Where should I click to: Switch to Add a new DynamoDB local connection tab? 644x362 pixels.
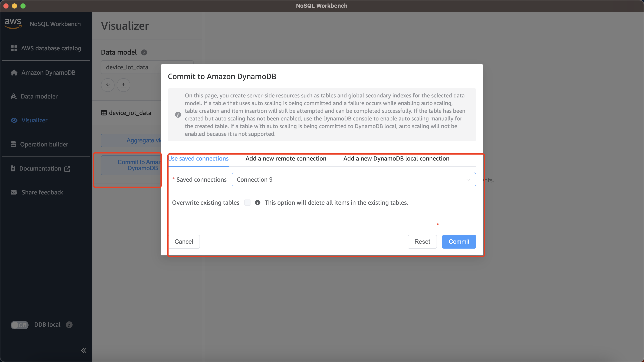[x=396, y=158]
